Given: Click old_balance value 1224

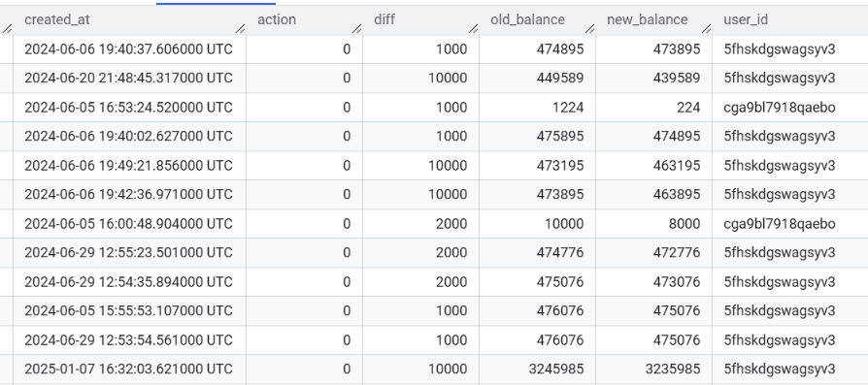Looking at the screenshot, I should 568,108.
